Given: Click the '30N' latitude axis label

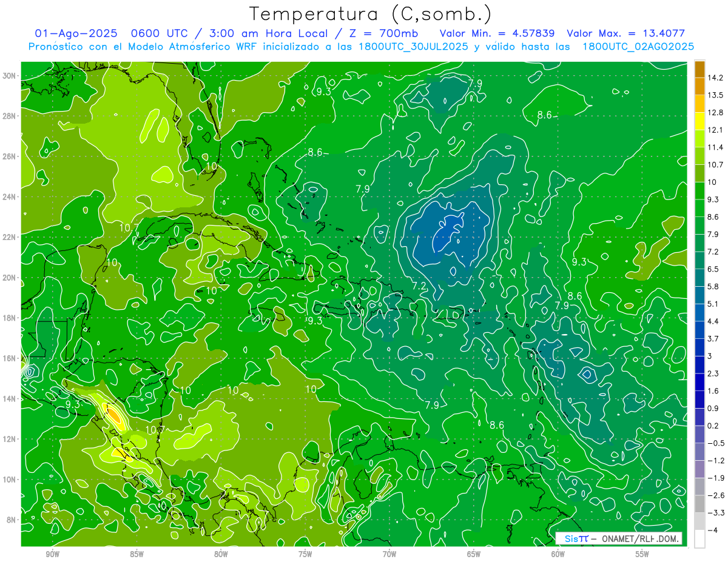Looking at the screenshot, I should (x=10, y=76).
